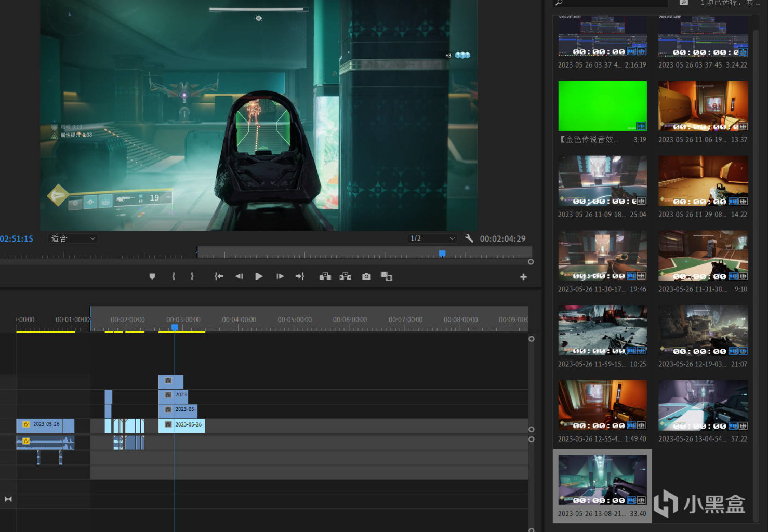Select the clip thumbnail 2023-05-26 12-19-03 21:07
768x532 pixels.
tap(703, 330)
